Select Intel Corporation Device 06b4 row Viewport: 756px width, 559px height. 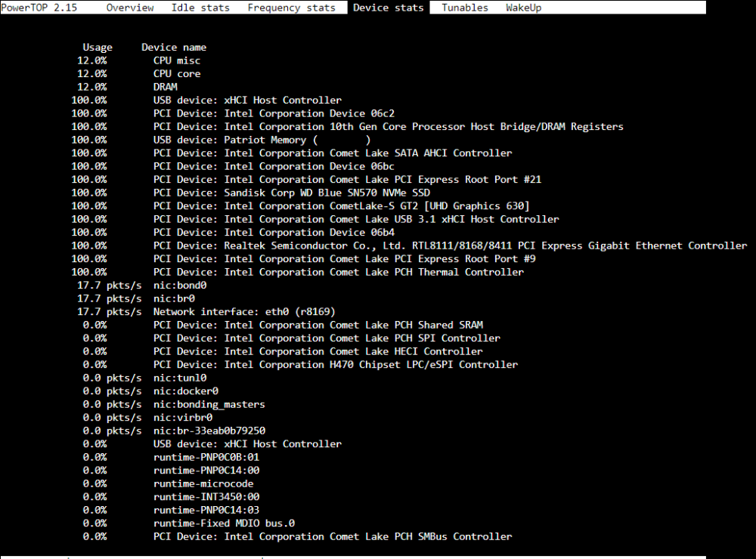233,232
